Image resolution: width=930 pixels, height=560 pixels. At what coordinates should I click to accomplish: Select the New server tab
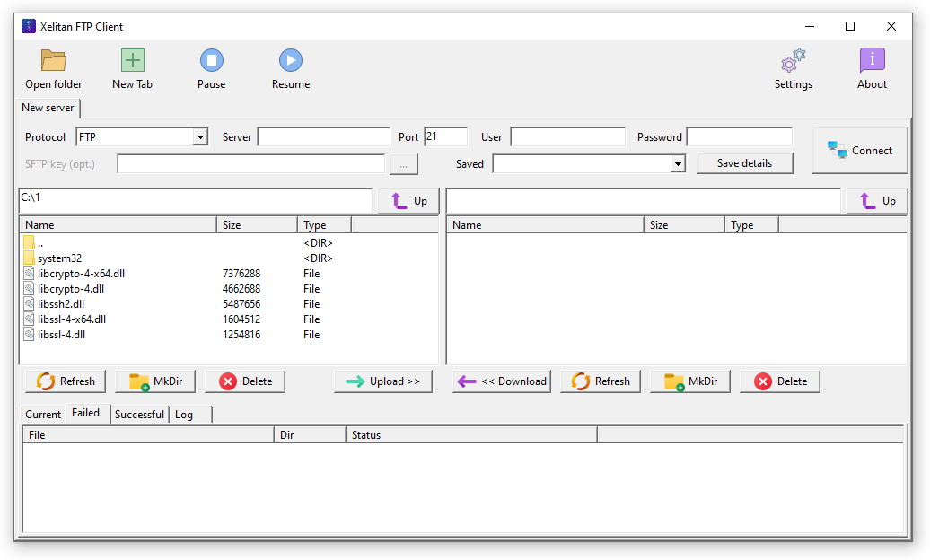[48, 108]
